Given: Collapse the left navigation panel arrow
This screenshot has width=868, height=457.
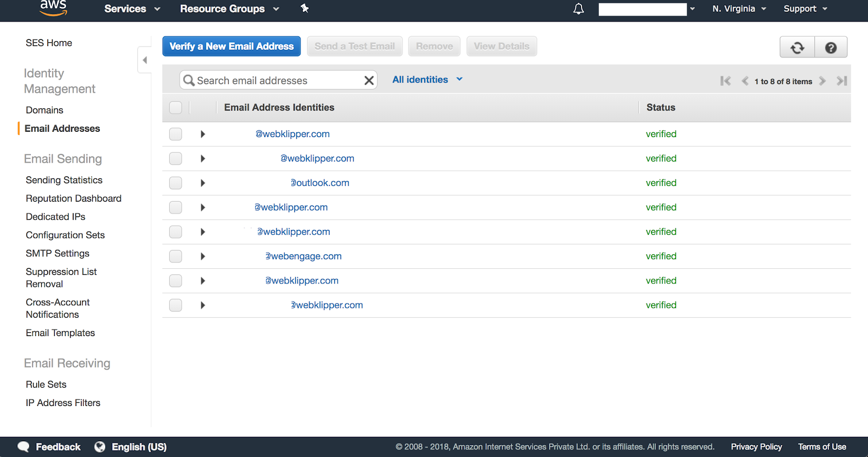Looking at the screenshot, I should point(144,60).
